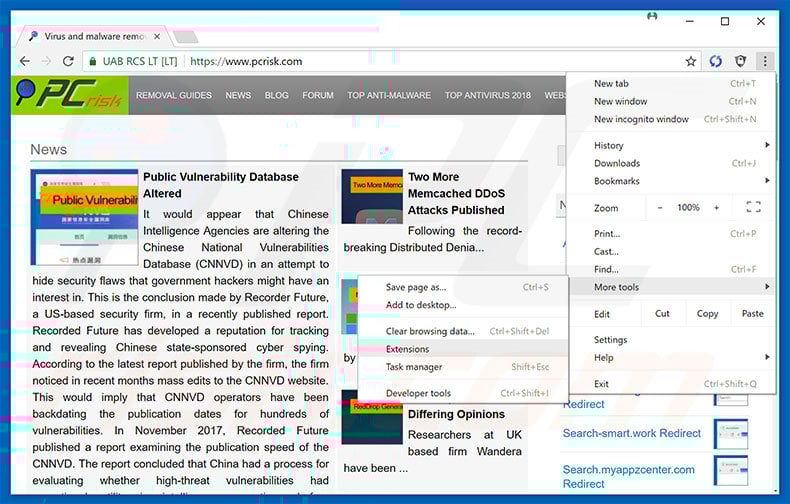
Task: Click thumbnail beside Search-smart.work Redirect
Action: point(731,433)
